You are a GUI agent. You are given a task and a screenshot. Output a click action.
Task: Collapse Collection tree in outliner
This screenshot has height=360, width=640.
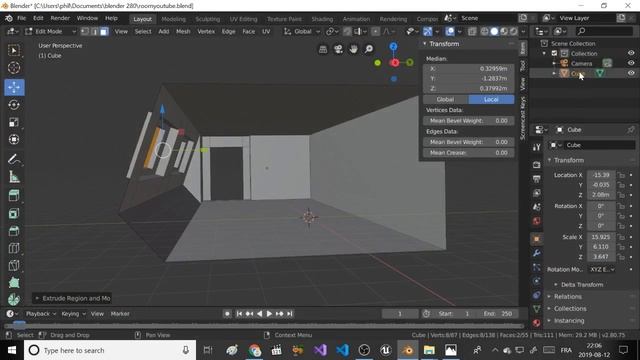(544, 53)
